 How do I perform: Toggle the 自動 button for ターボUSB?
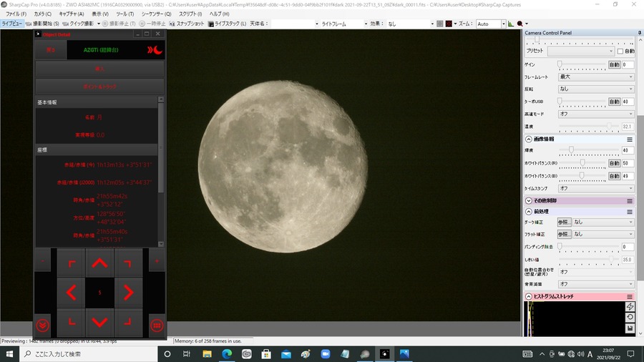(x=614, y=102)
